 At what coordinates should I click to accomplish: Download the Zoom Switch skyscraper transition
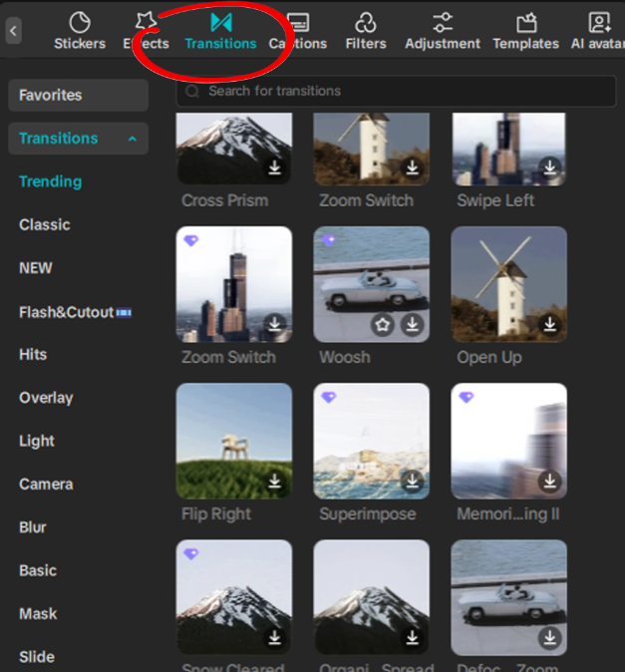[274, 324]
